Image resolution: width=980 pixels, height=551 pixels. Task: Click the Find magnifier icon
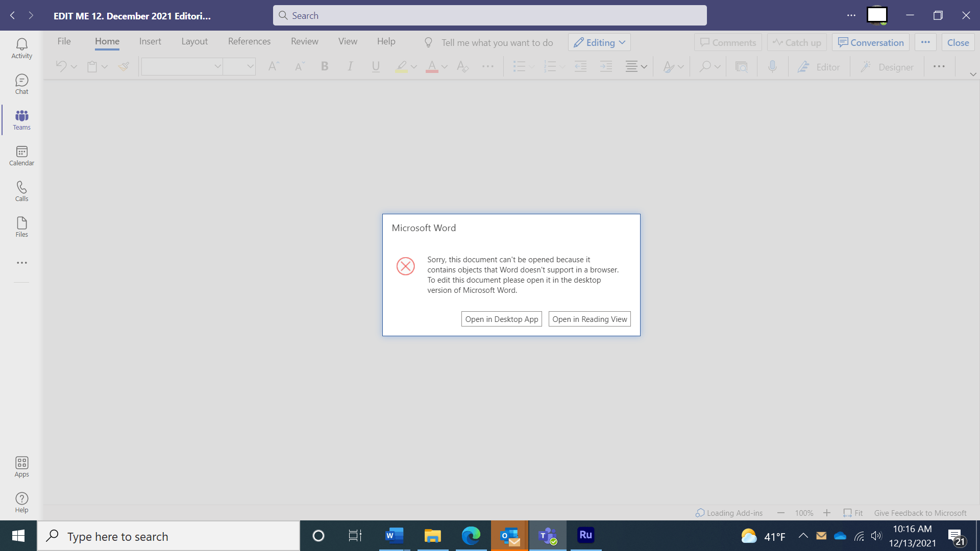point(705,66)
